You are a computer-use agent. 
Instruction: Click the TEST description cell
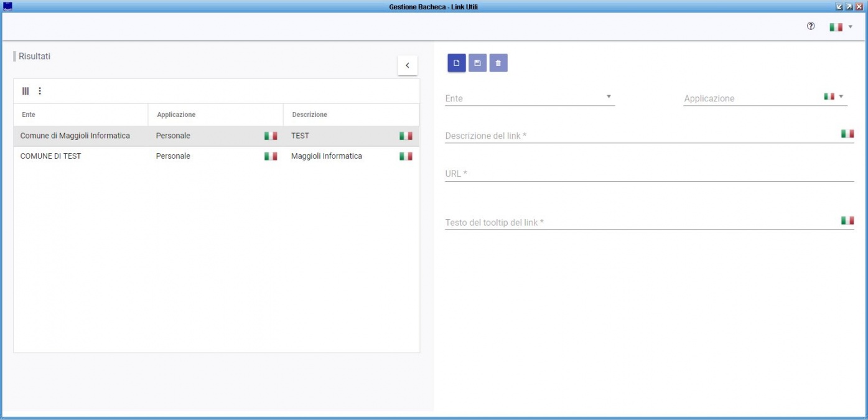pyautogui.click(x=300, y=136)
